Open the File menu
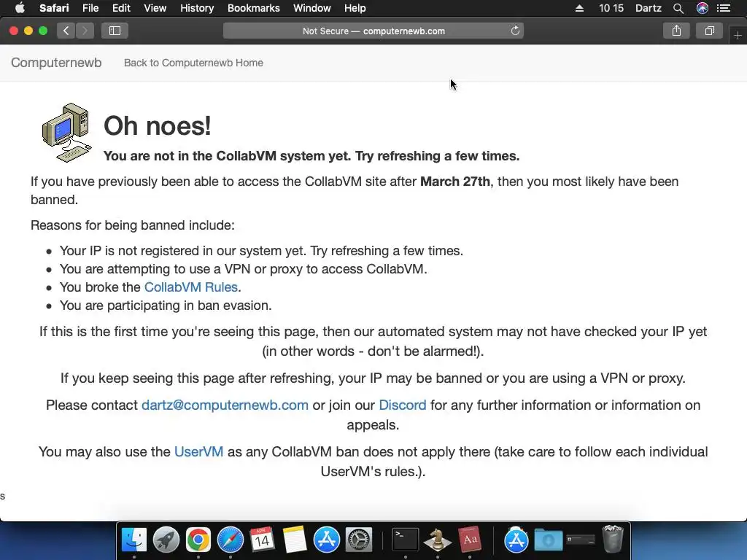 pos(90,8)
